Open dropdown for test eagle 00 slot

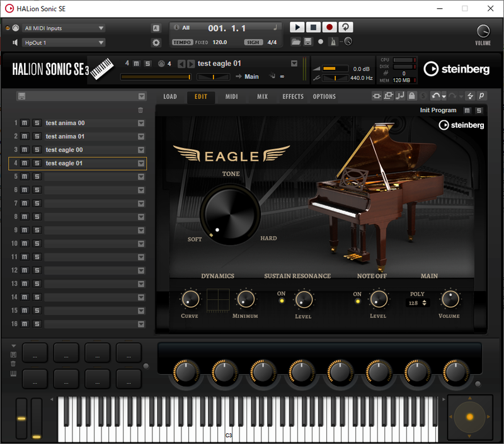pos(141,150)
